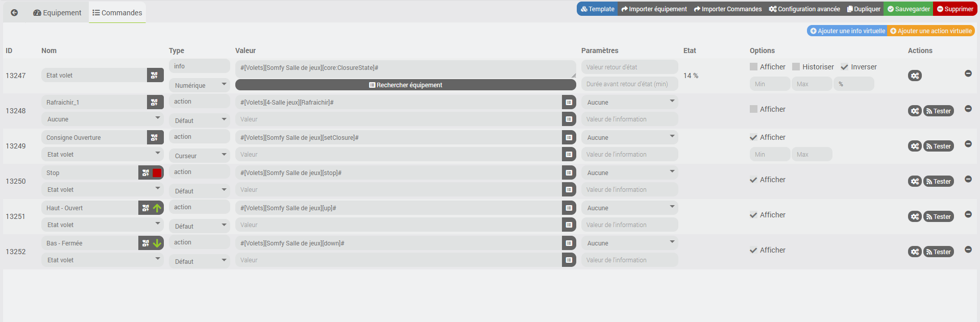Click the back arrow icon
Screen dimensions: 980x322
pyautogui.click(x=14, y=13)
